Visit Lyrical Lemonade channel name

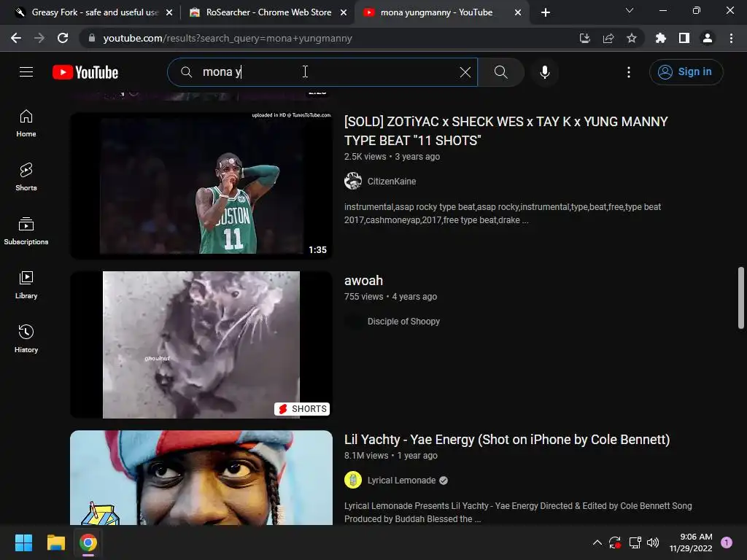click(402, 481)
